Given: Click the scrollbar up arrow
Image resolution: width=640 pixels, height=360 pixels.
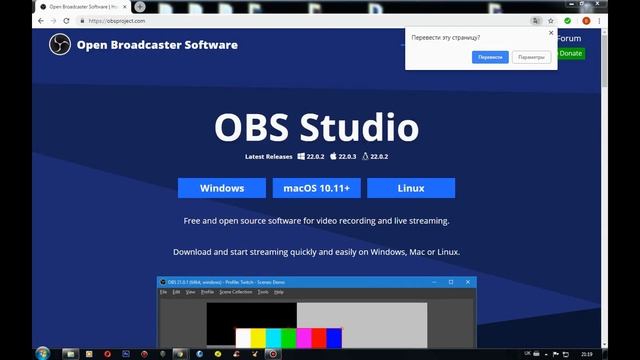Looking at the screenshot, I should (604, 32).
